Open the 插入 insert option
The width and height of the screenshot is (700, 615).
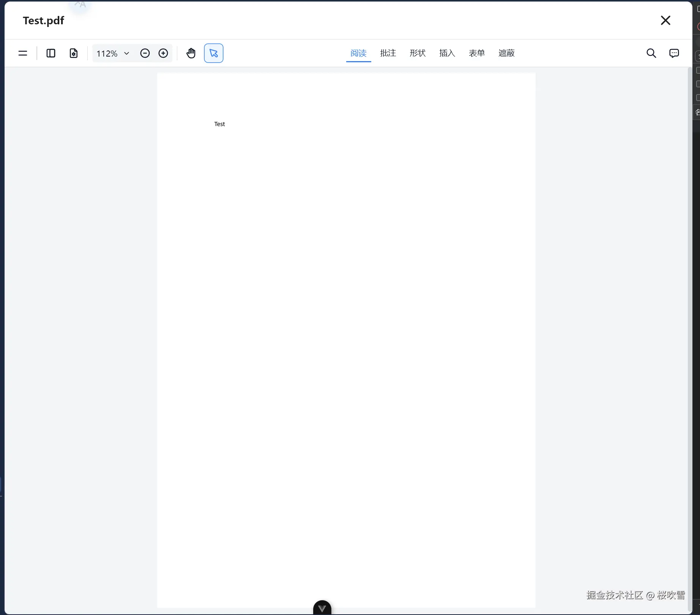pos(447,53)
